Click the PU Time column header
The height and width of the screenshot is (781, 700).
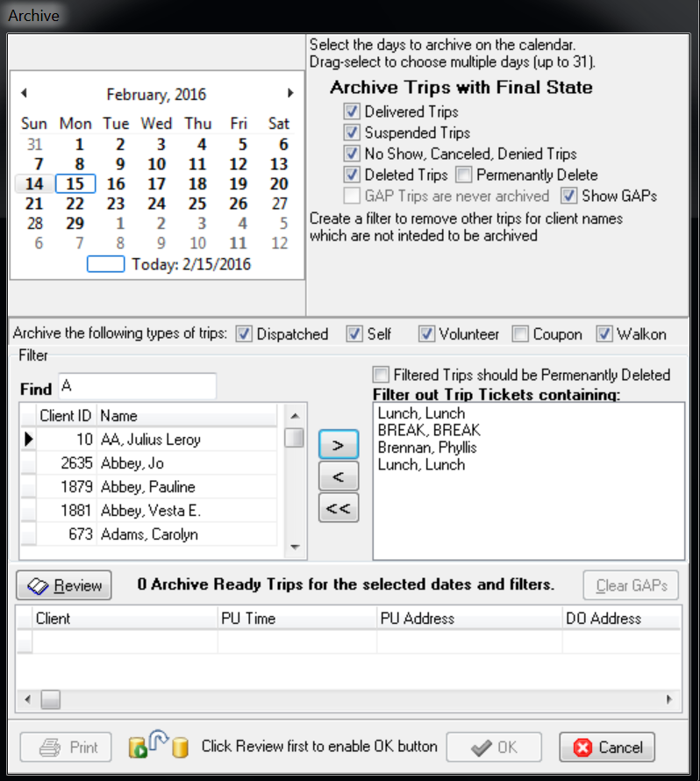tap(297, 618)
